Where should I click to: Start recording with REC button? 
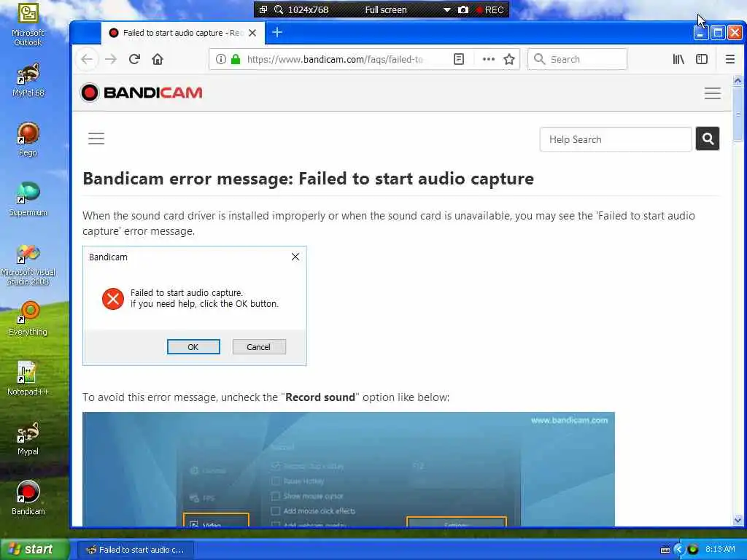click(x=489, y=9)
